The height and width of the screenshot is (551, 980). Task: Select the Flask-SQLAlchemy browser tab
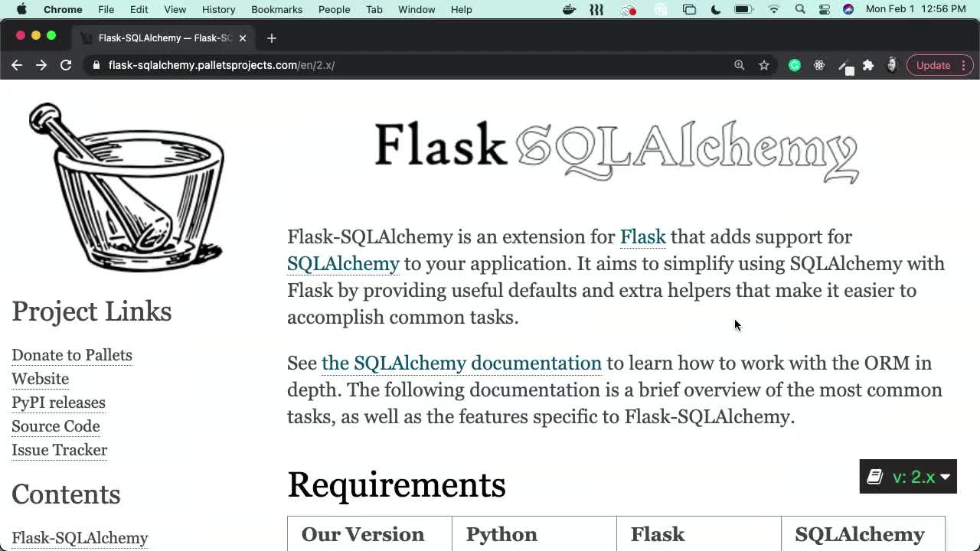[162, 37]
